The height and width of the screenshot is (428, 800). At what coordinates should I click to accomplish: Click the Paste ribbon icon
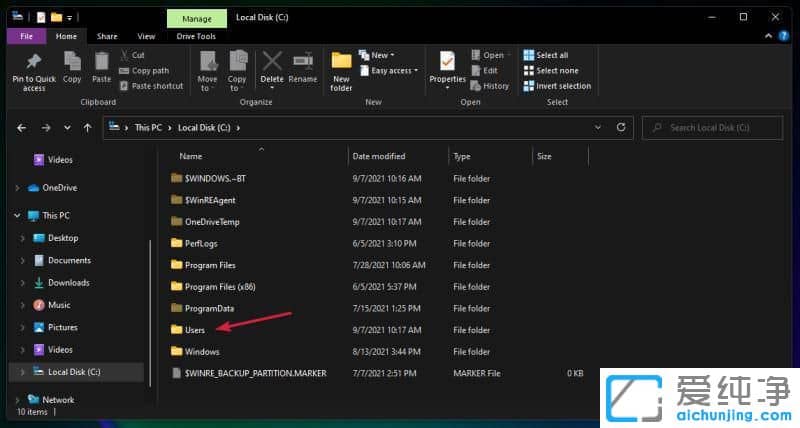tap(102, 62)
